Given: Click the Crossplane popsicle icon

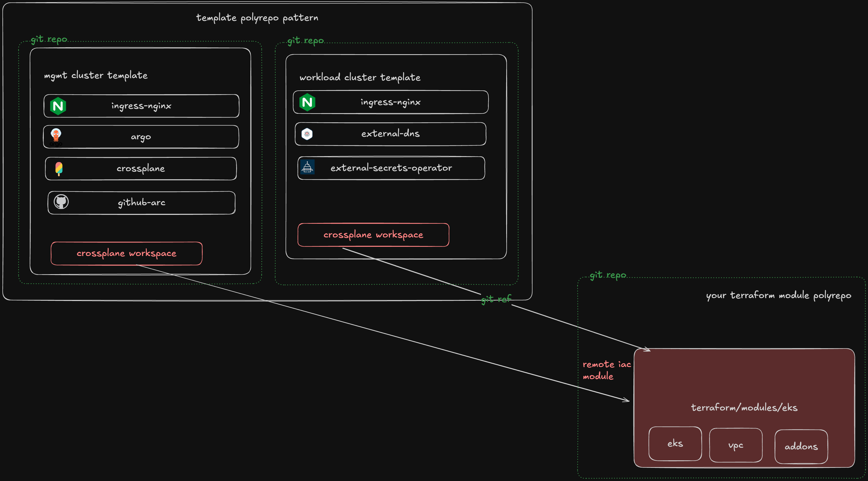Looking at the screenshot, I should click(x=59, y=168).
